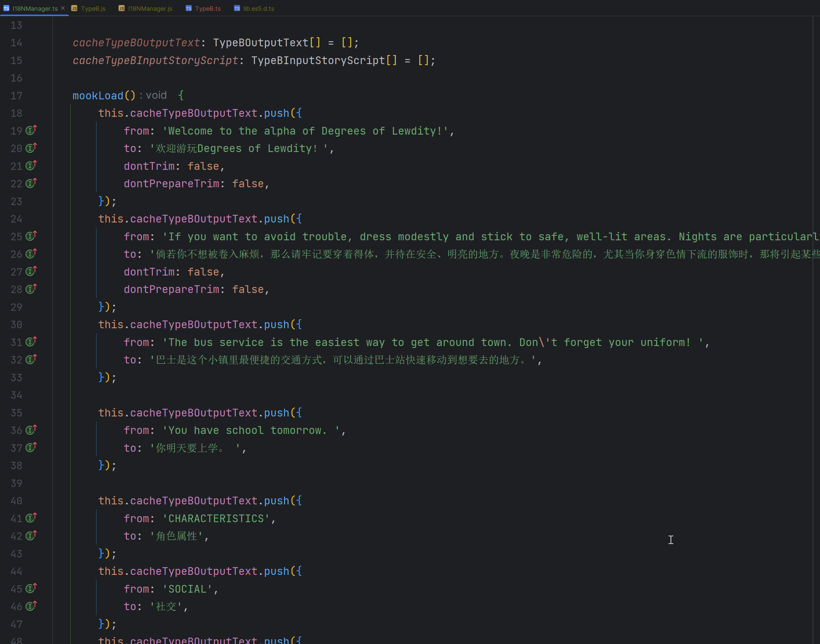Viewport: 820px width, 644px height.
Task: Click the i18n gutter icon on line 19
Action: click(x=31, y=131)
